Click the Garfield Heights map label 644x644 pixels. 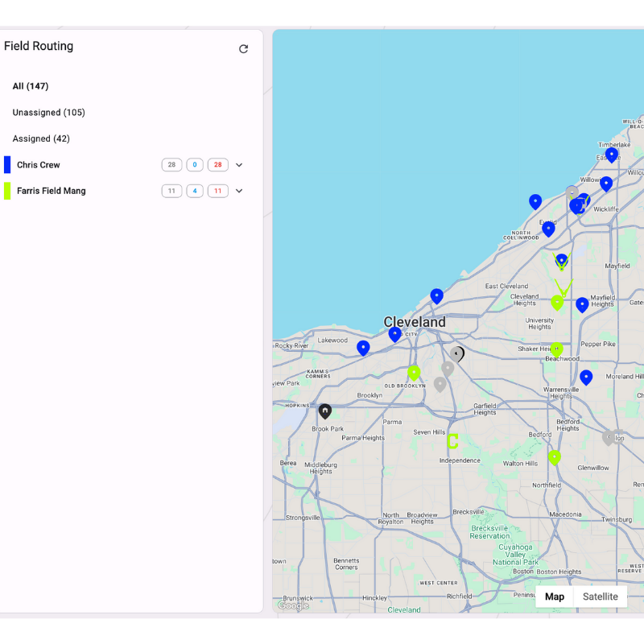click(x=485, y=409)
